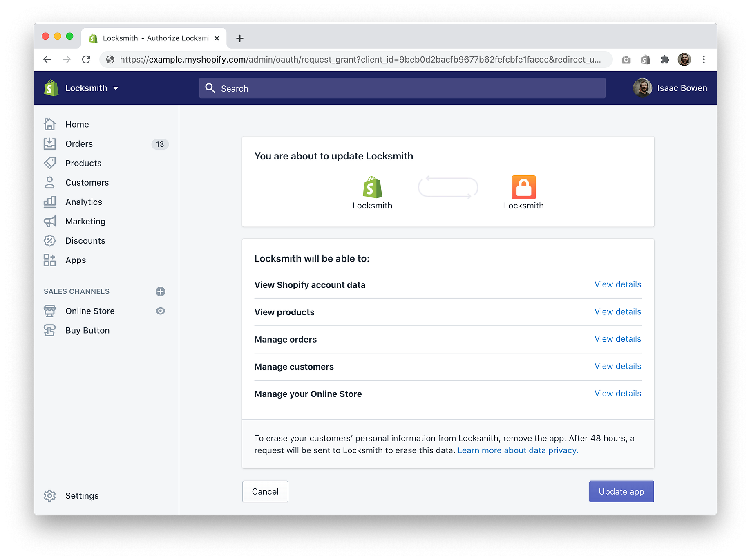Click the Settings gear icon
Image resolution: width=751 pixels, height=560 pixels.
coord(50,495)
